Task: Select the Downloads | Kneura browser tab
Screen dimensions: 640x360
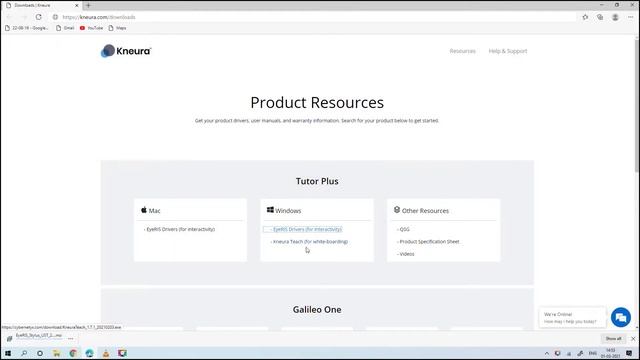Action: tap(41, 5)
